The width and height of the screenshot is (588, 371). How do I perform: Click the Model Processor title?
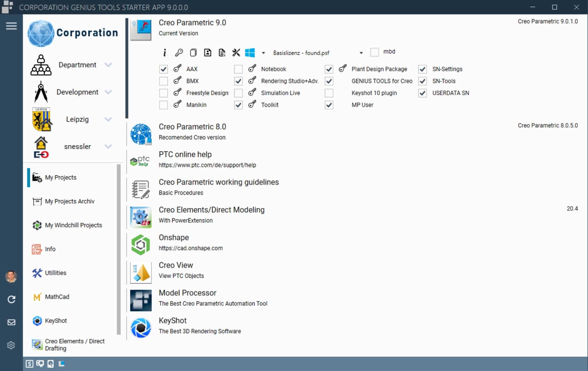188,293
